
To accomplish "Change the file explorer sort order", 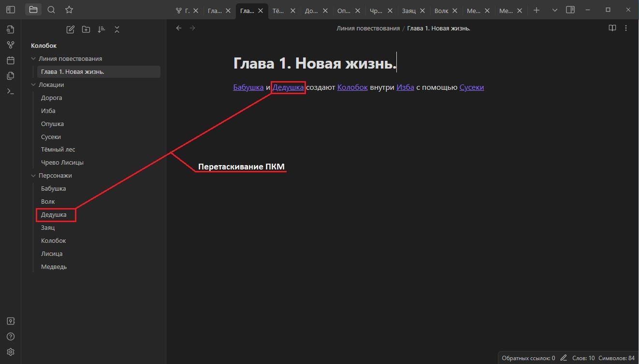I will point(102,29).
